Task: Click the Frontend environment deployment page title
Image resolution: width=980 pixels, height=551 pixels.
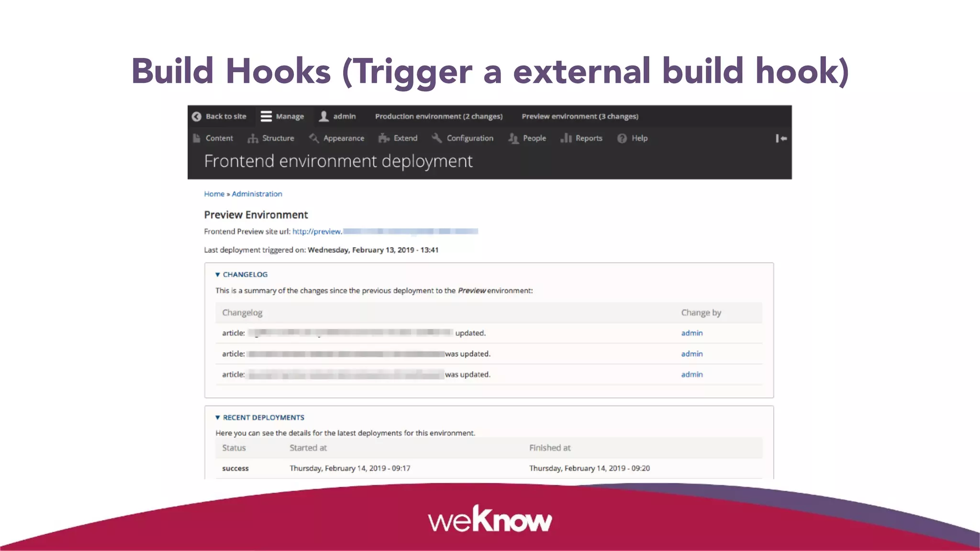Action: (338, 162)
